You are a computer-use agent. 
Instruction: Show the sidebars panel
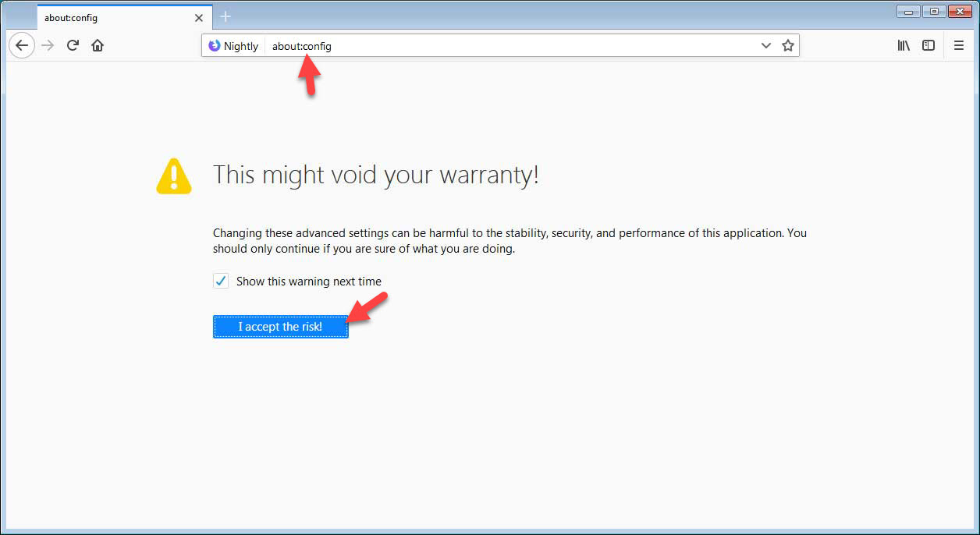pos(929,46)
